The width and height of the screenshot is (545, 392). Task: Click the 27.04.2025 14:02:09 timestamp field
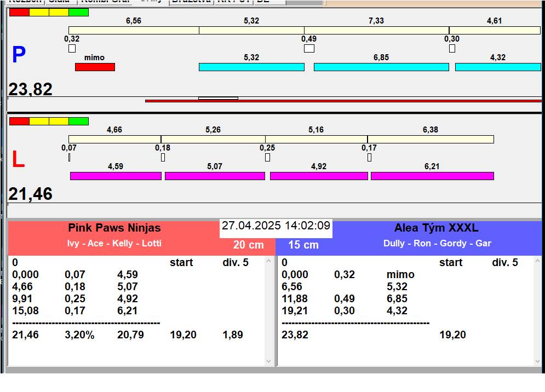click(x=276, y=226)
